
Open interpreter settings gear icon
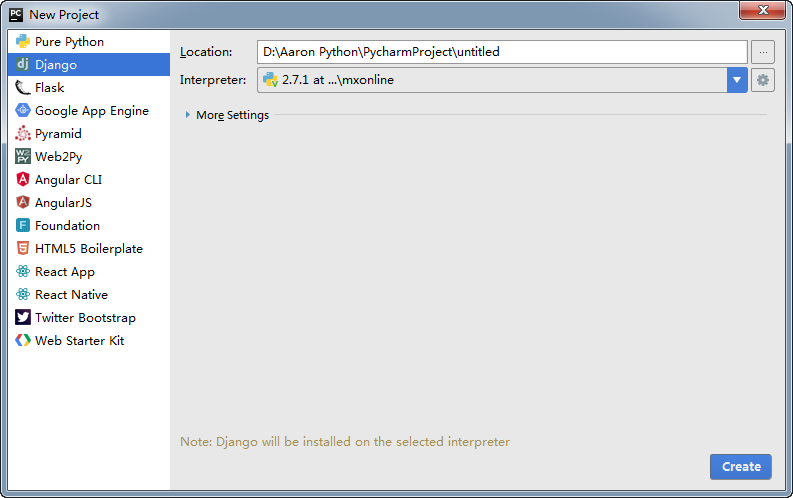click(763, 80)
